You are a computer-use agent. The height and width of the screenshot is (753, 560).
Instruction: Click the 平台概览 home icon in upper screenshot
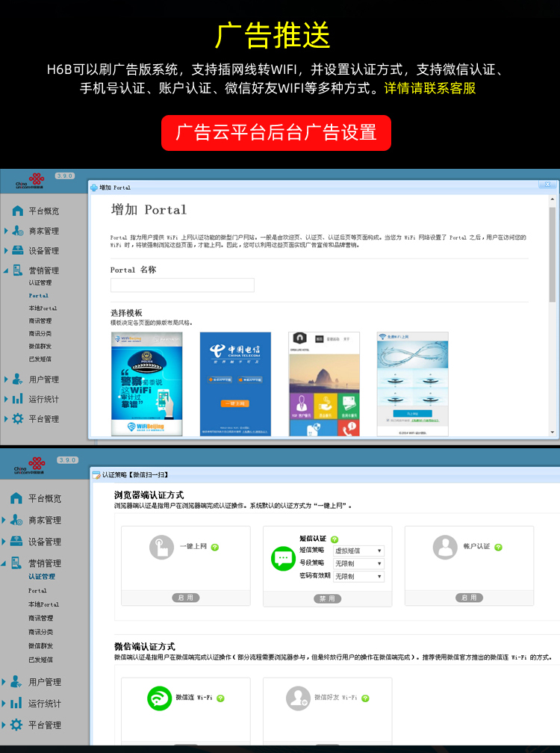pos(18,211)
